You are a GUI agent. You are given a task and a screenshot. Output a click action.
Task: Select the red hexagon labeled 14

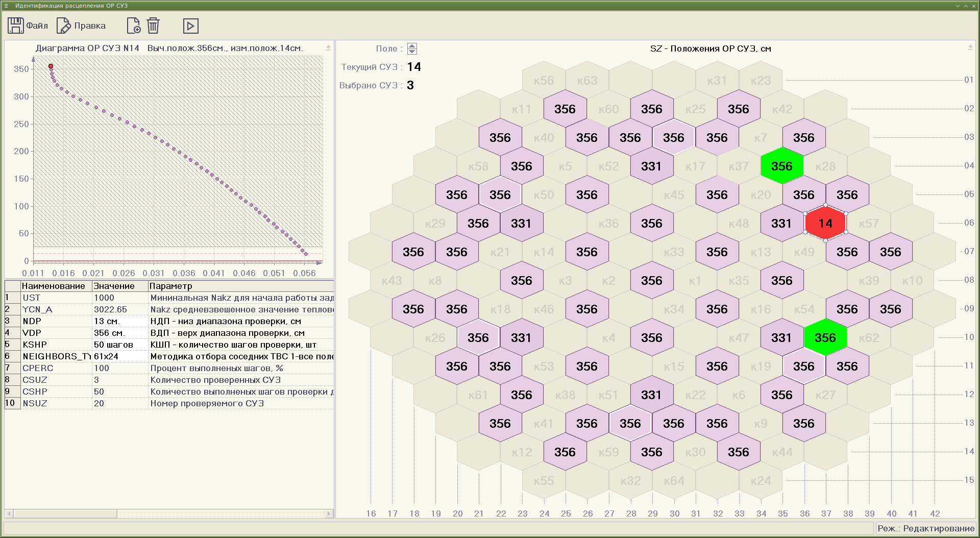[825, 224]
